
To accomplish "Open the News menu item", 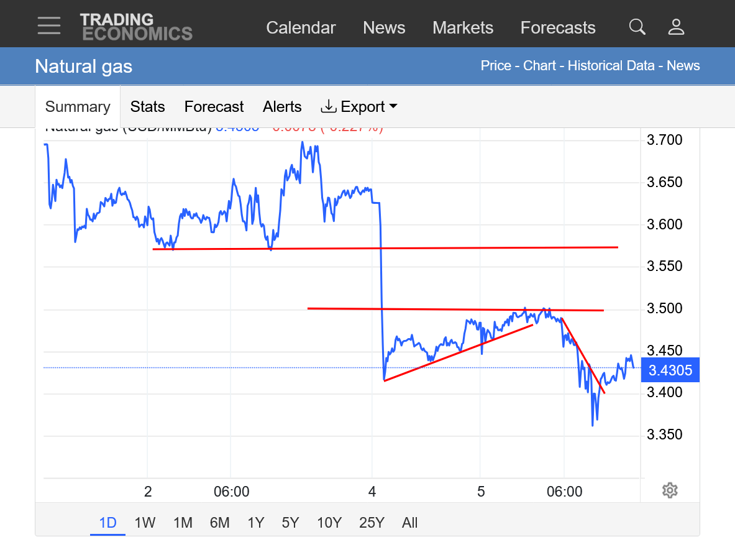I will point(384,28).
